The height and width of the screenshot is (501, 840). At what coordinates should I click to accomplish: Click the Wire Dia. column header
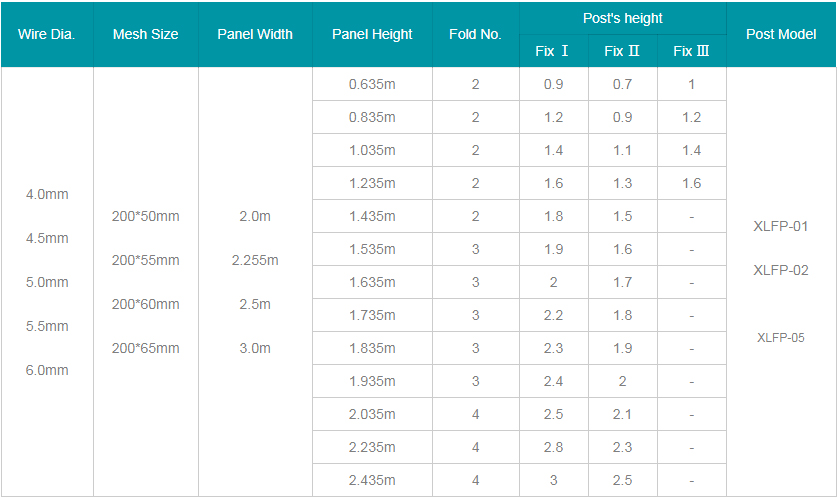coord(47,34)
